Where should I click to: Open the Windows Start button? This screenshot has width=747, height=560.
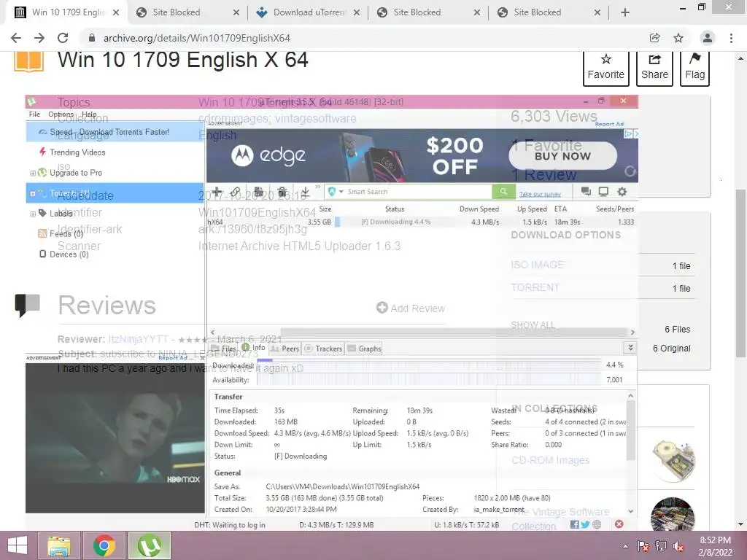tap(18, 545)
